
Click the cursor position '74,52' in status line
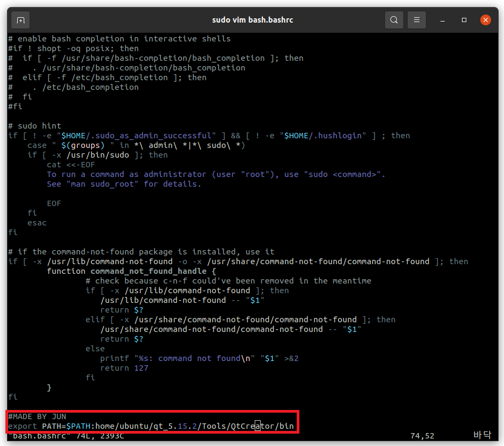422,436
